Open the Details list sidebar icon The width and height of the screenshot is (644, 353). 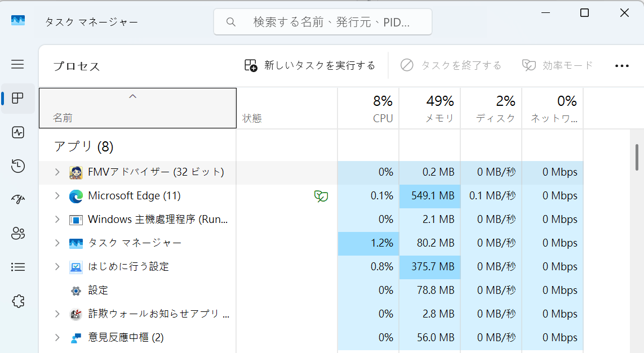pyautogui.click(x=17, y=267)
